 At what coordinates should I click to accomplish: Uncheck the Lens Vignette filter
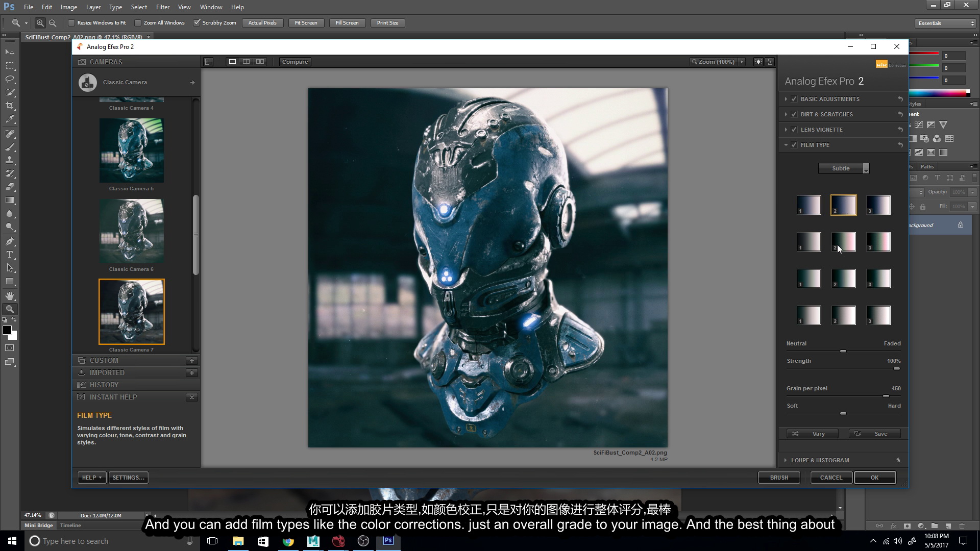tap(794, 130)
